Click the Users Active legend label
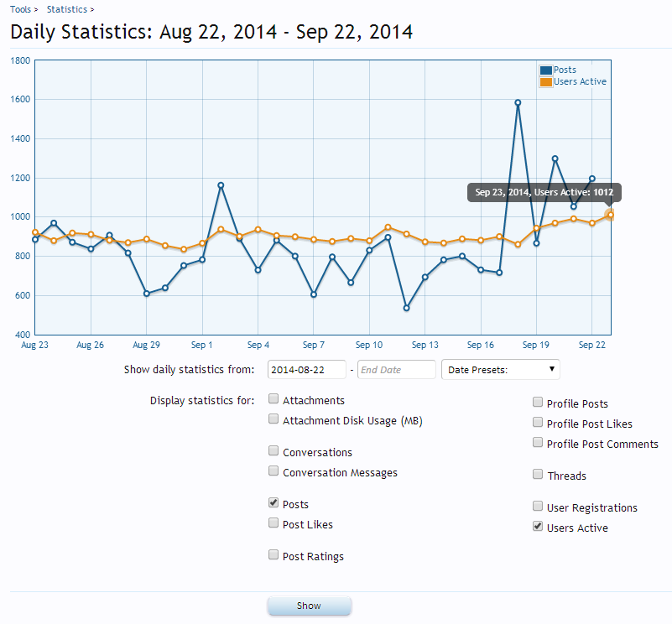672x624 pixels. click(580, 81)
